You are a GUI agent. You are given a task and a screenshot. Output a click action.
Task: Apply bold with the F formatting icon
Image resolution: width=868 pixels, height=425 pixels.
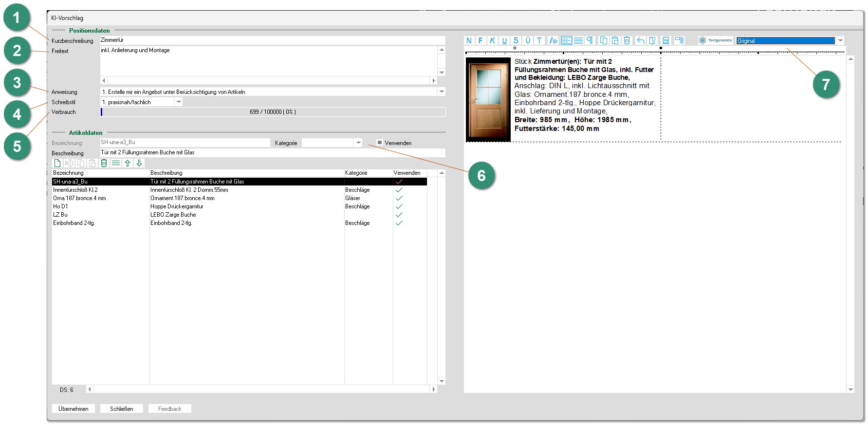(480, 41)
